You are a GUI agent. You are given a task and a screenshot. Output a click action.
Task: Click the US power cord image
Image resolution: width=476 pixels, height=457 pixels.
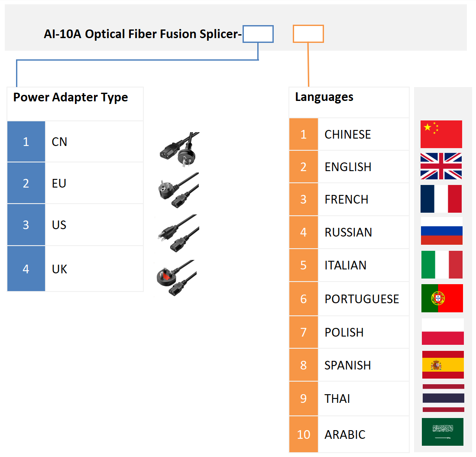(x=178, y=233)
